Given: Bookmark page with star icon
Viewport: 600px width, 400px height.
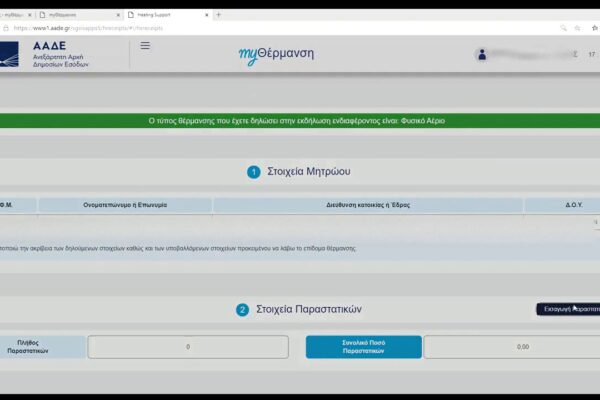Looking at the screenshot, I should pos(577,28).
